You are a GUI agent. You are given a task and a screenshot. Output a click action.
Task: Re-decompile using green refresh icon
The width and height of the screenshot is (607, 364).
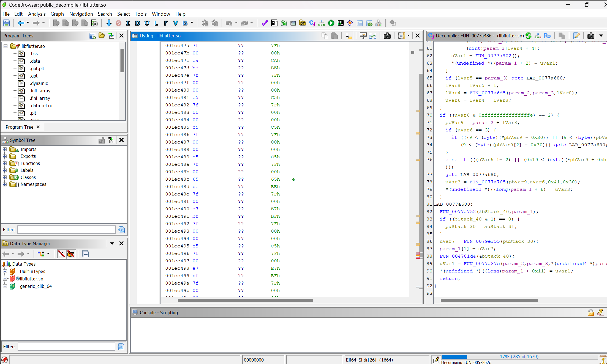pyautogui.click(x=529, y=36)
